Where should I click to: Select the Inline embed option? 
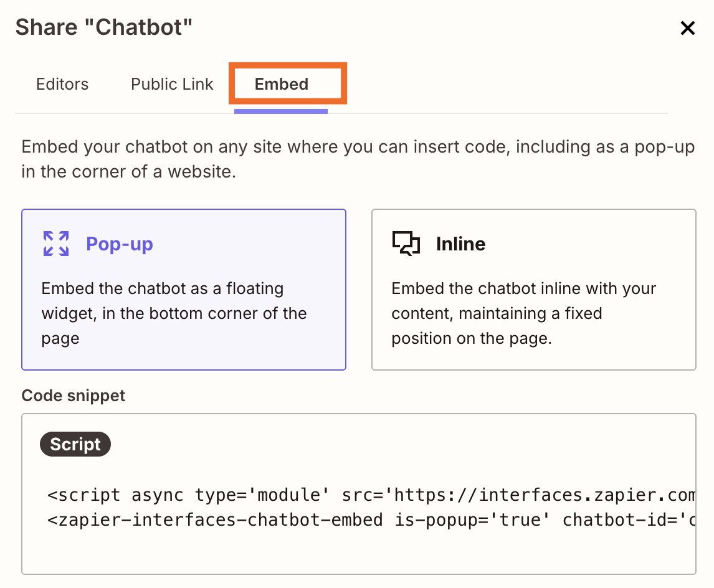533,290
